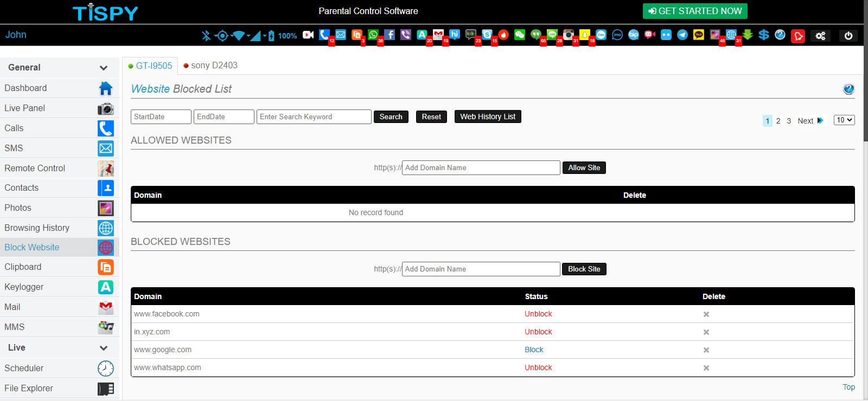Image resolution: width=868 pixels, height=401 pixels.
Task: Open Instagram icon in top toolbar
Action: [x=569, y=35]
